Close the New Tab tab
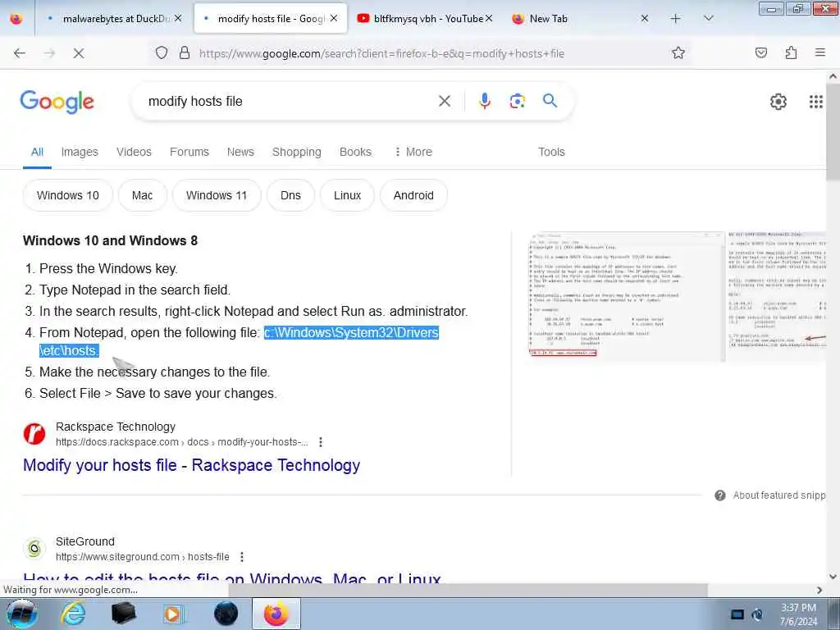The width and height of the screenshot is (840, 630). pyautogui.click(x=645, y=19)
